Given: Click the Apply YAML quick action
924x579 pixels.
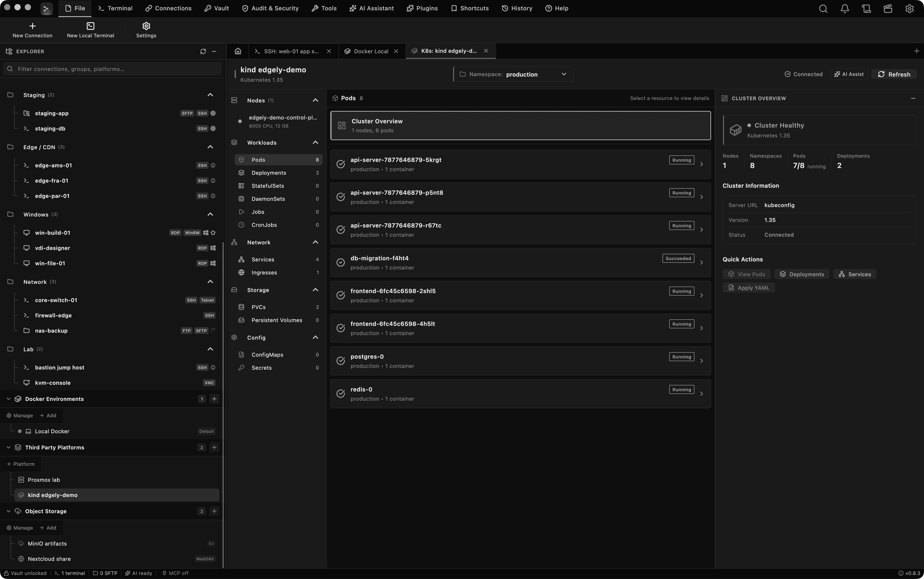Looking at the screenshot, I should 749,287.
